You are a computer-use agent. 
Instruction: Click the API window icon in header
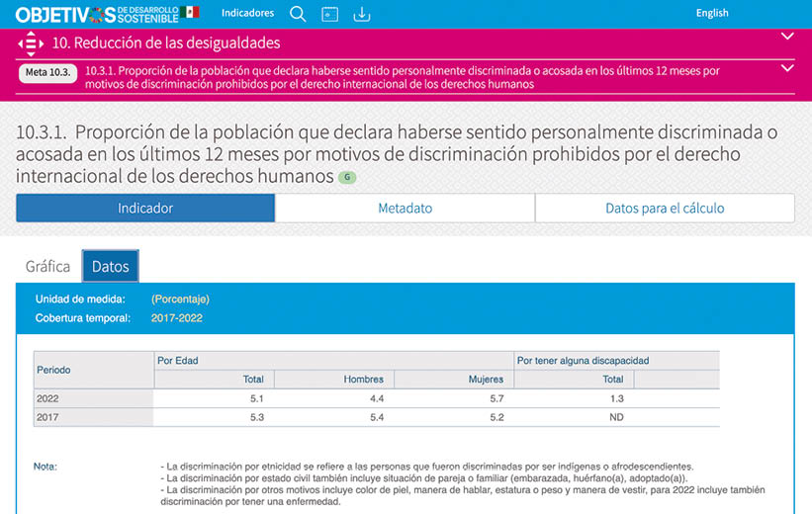(330, 14)
